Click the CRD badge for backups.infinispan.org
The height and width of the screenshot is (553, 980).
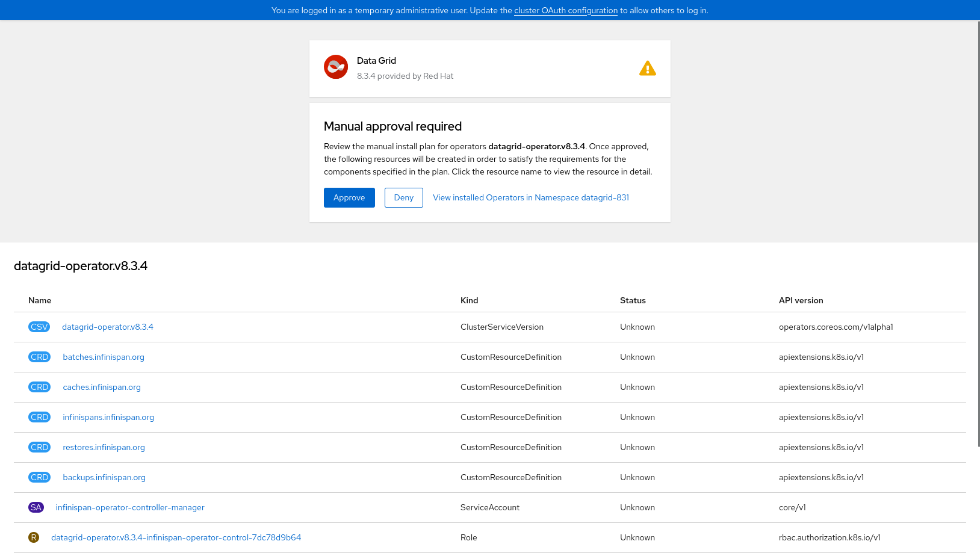(39, 477)
